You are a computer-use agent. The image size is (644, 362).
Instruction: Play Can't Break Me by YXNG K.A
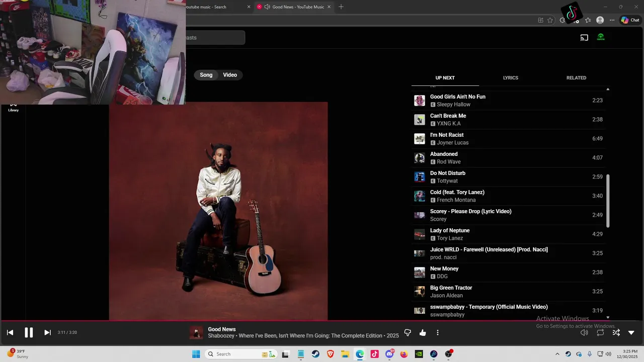(x=508, y=120)
